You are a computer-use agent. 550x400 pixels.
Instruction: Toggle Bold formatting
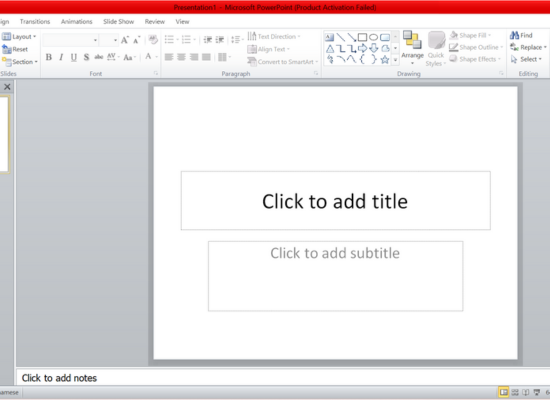(x=49, y=57)
